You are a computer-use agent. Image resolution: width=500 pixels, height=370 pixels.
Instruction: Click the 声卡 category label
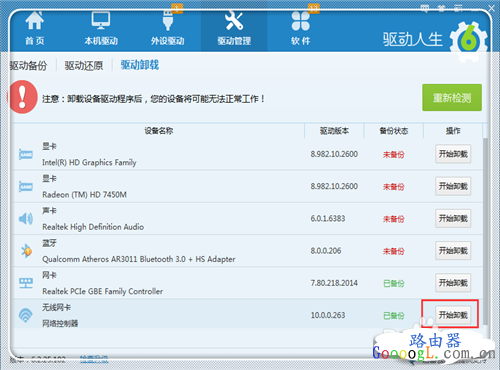tap(49, 211)
